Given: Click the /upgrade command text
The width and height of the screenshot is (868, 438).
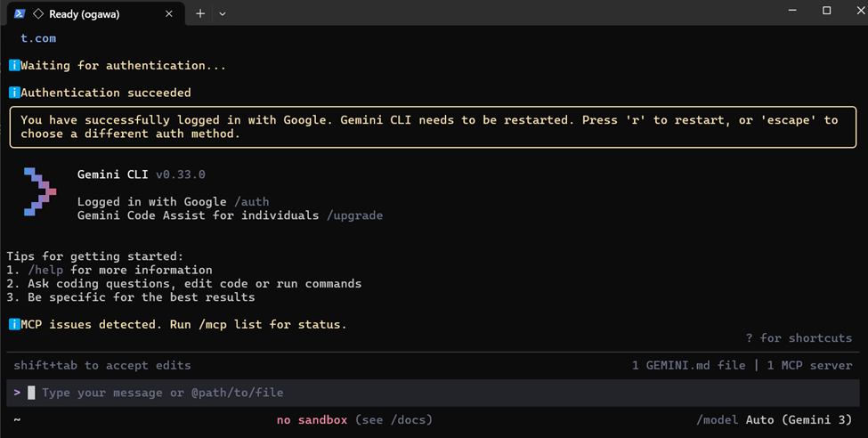Looking at the screenshot, I should click(354, 215).
